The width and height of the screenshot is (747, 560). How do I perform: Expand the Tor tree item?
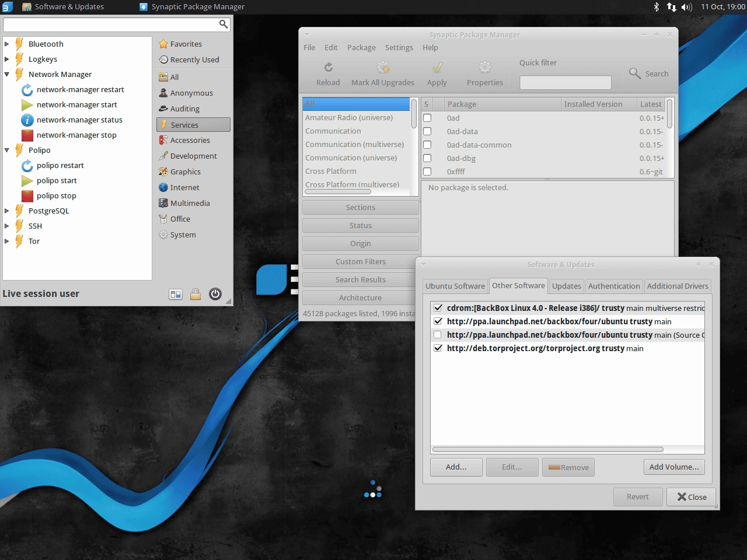[6, 241]
